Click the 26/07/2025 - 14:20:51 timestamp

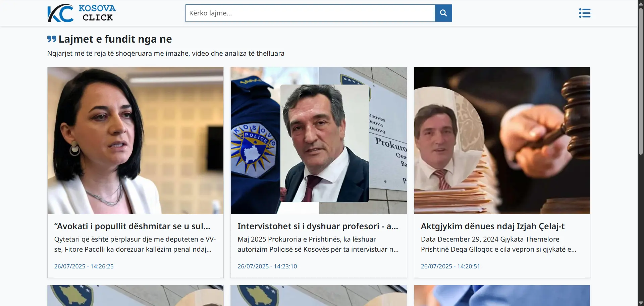point(450,266)
